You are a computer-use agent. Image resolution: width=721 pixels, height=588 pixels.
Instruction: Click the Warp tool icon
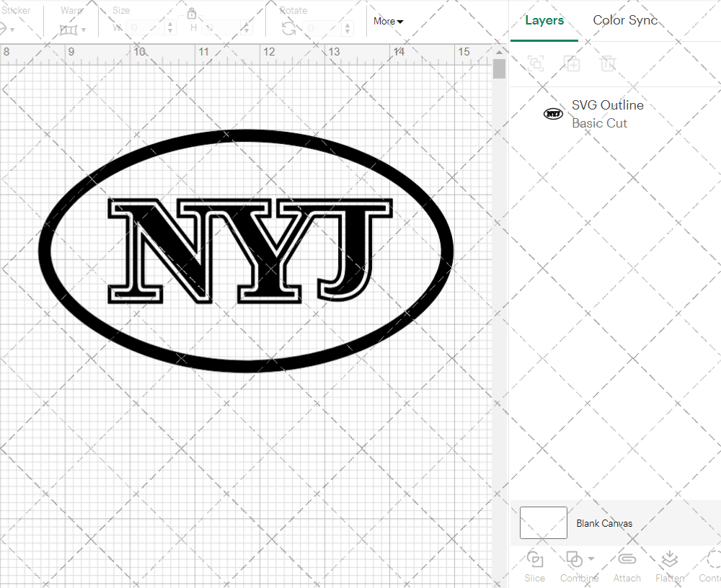click(68, 30)
